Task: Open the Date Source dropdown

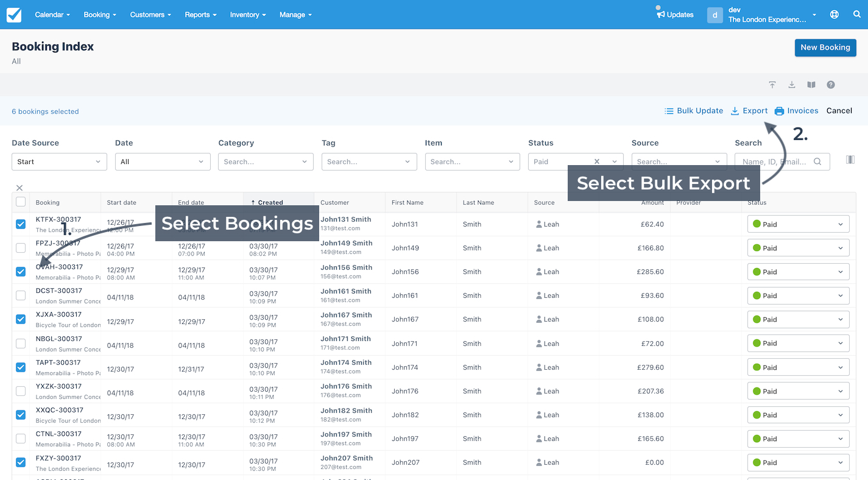Action: [x=59, y=161]
